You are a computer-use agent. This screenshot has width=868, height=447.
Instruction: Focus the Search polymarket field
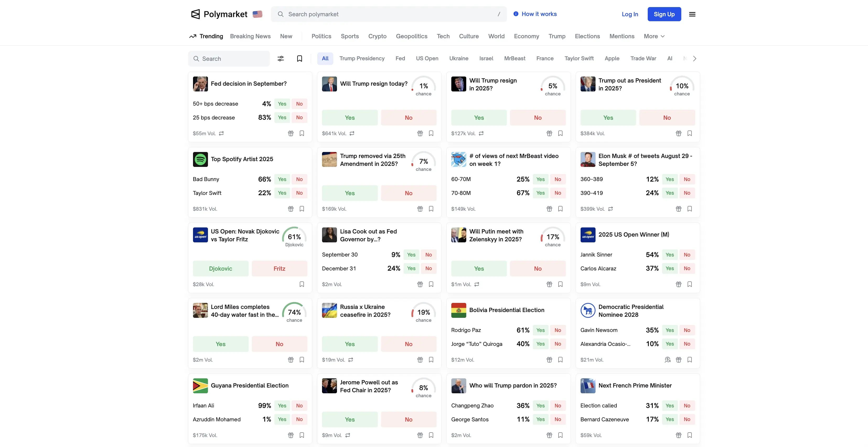[x=389, y=14]
